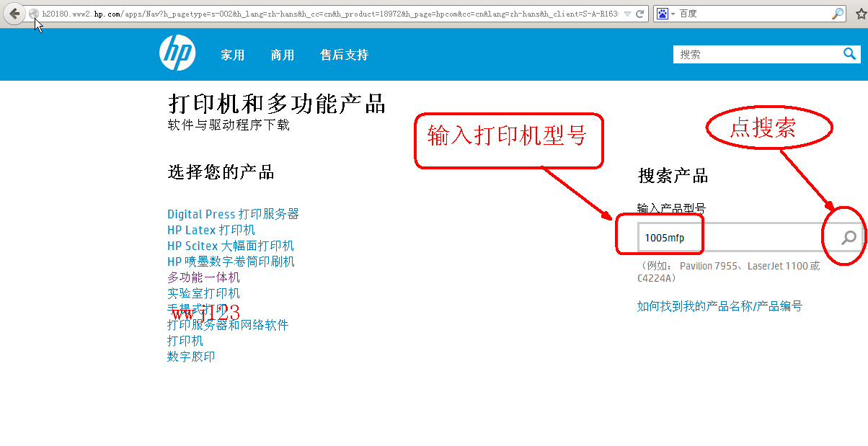Open 多功能一体机 link
Viewport: 868px width, 446px height.
(203, 277)
